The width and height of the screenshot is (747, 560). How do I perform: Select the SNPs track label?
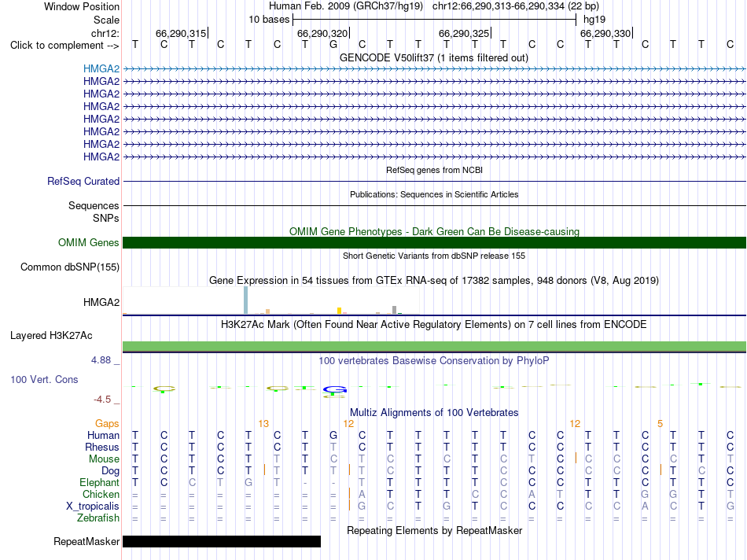pyautogui.click(x=106, y=218)
